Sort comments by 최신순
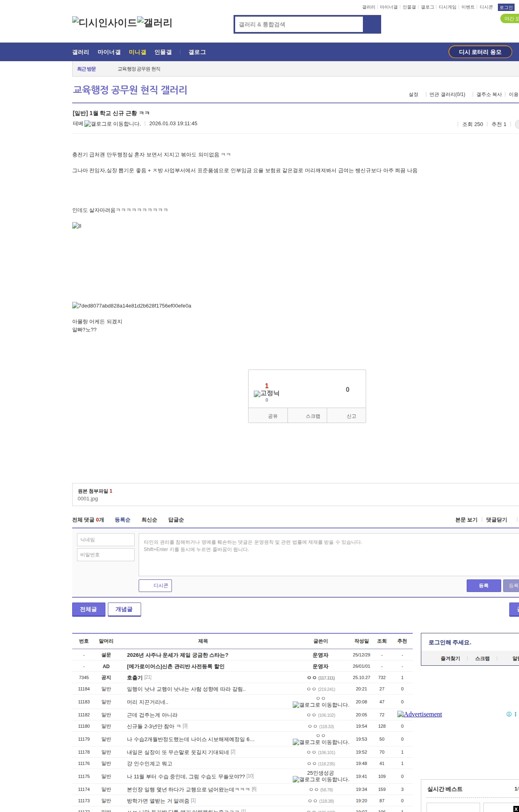Viewport: 519px width, 812px height. pos(149,520)
